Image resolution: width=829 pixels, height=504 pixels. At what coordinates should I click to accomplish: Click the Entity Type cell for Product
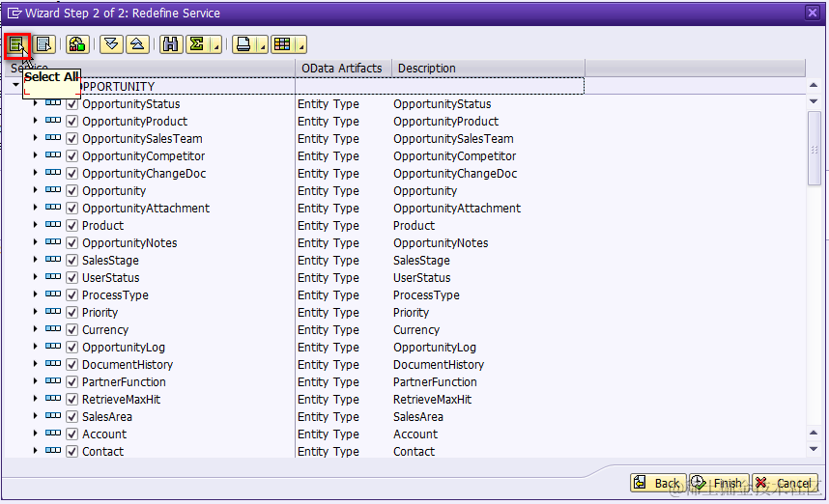click(329, 226)
